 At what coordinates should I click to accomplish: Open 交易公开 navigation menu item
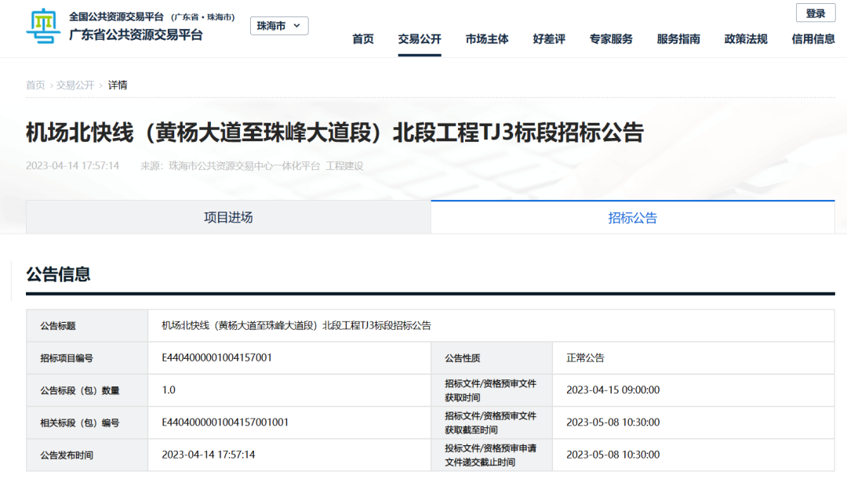(420, 39)
